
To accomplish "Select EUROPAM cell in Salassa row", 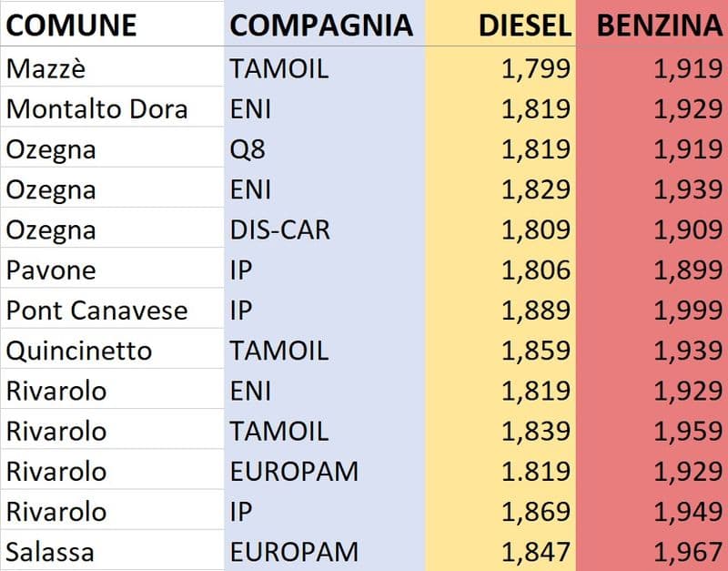I will (293, 551).
